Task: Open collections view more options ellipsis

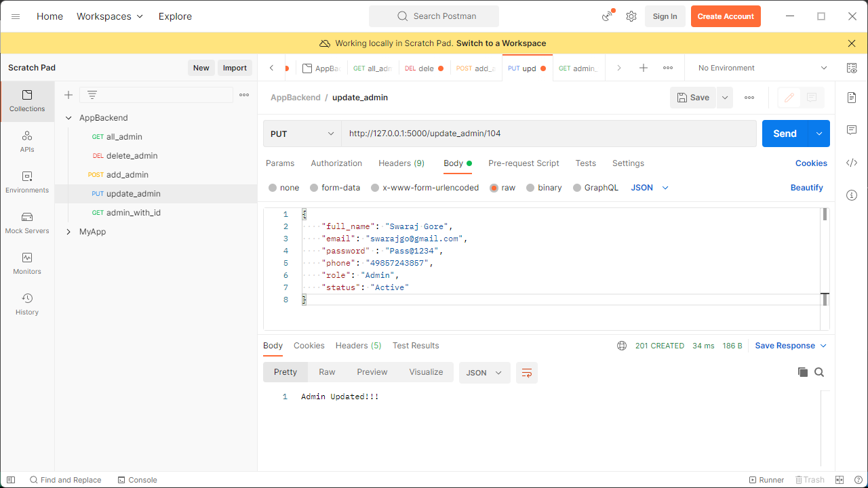Action: click(244, 95)
